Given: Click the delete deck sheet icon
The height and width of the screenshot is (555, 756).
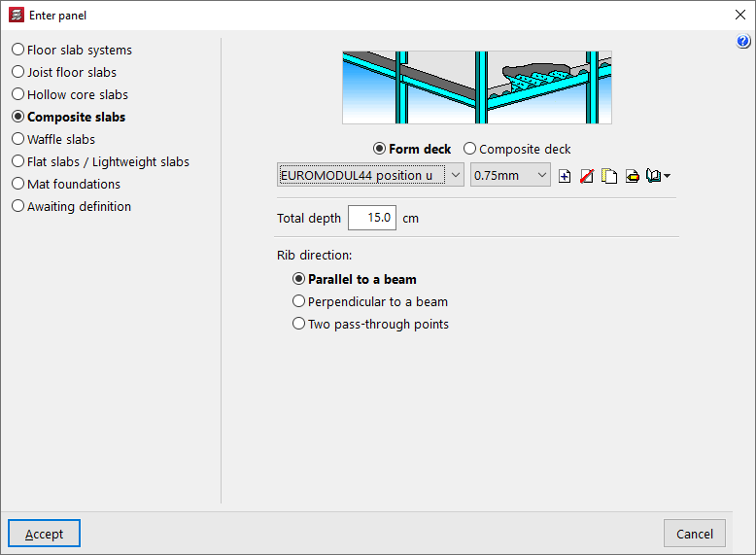Looking at the screenshot, I should coord(586,176).
